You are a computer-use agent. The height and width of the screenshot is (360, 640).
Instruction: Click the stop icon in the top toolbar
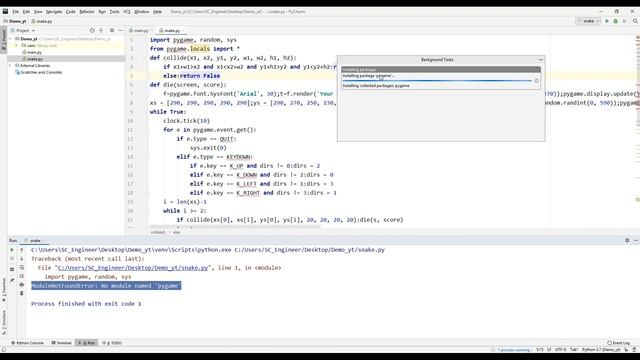[624, 21]
